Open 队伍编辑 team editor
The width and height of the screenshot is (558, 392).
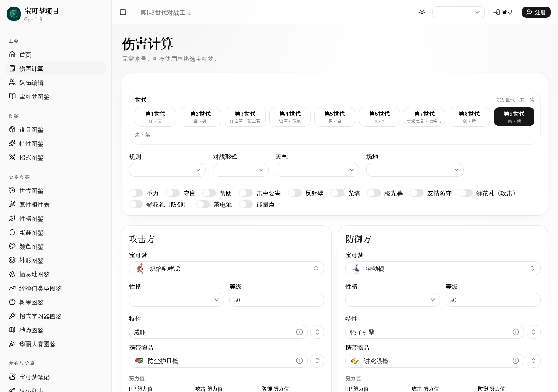pyautogui.click(x=55, y=83)
